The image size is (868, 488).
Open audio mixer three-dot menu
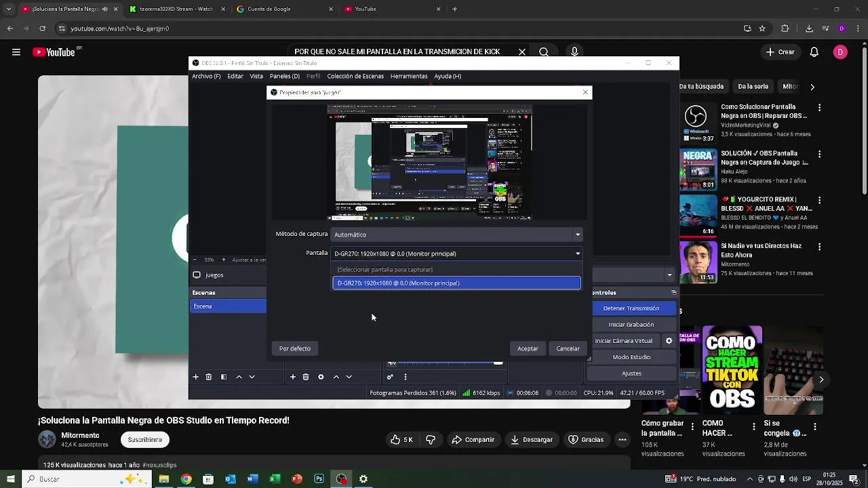coord(406,377)
